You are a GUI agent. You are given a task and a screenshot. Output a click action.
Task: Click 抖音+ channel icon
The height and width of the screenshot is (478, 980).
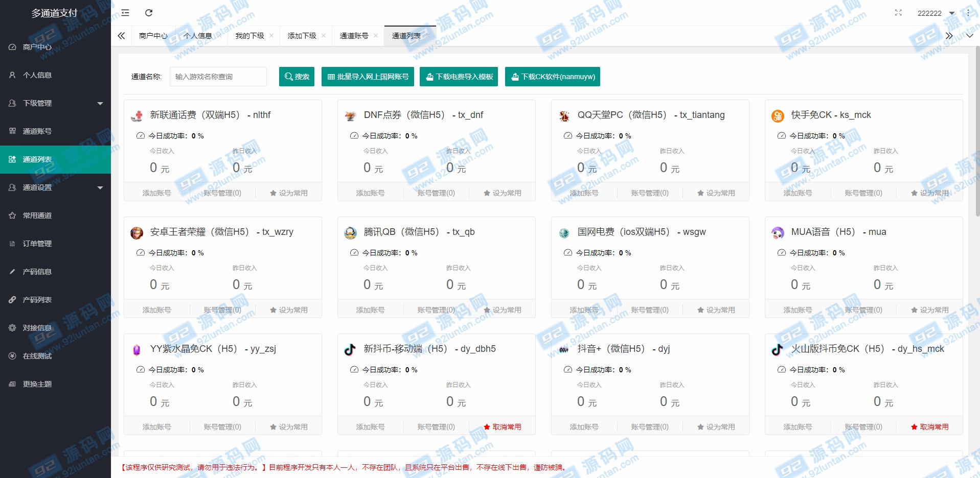[x=564, y=350]
